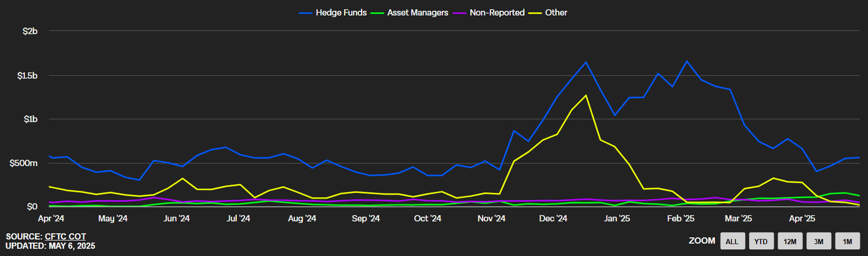868x256 pixels.
Task: Select the YTD zoom range
Action: point(761,241)
